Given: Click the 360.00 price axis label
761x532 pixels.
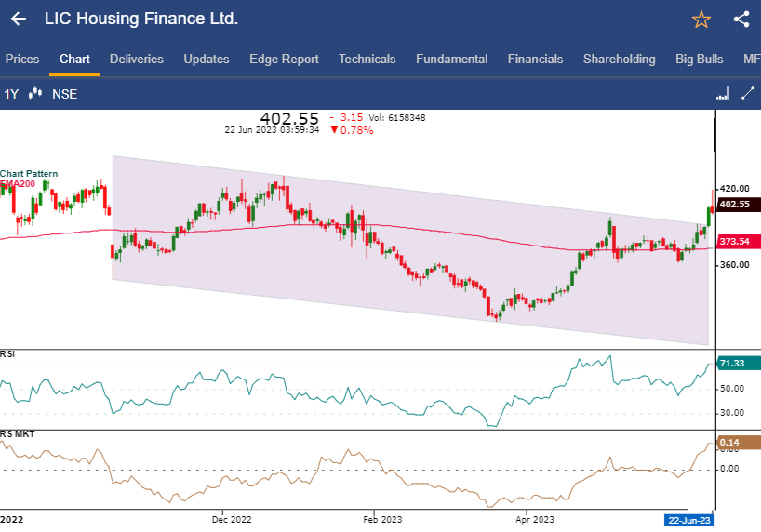Looking at the screenshot, I should 735,264.
